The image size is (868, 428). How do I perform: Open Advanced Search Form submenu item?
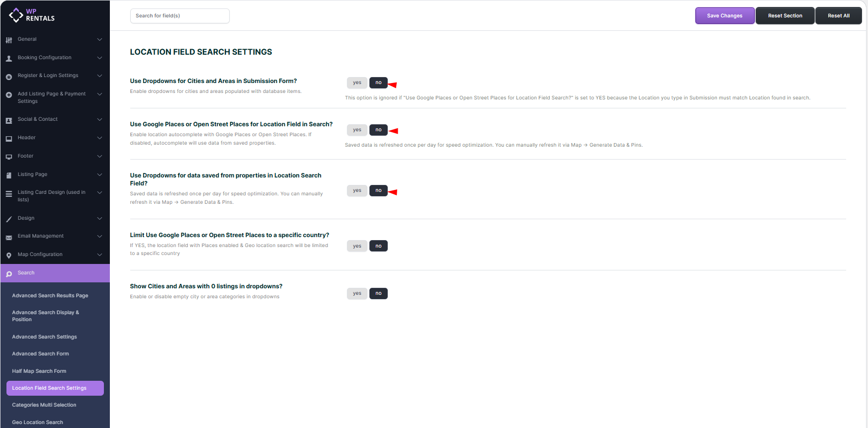[x=41, y=354]
